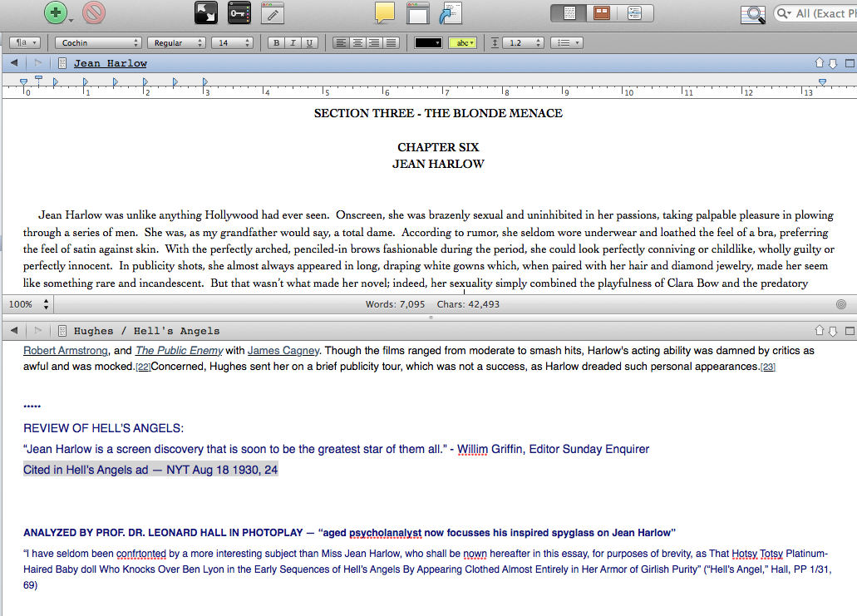857x616 pixels.
Task: Follow footnote link [22]
Action: coord(143,367)
